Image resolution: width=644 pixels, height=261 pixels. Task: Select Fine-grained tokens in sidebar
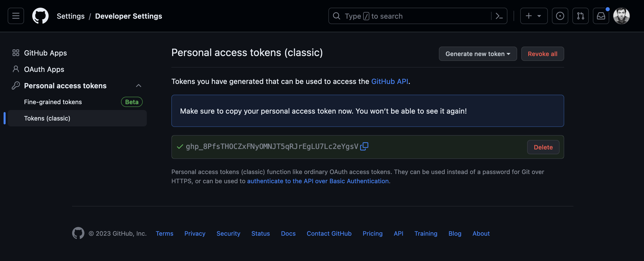(x=53, y=102)
